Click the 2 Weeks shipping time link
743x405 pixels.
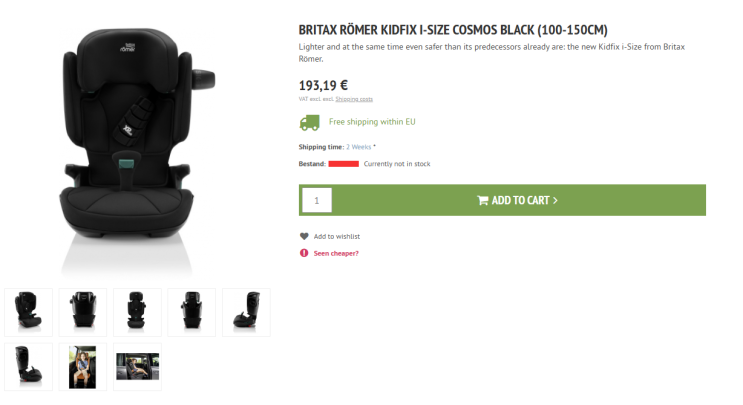(x=359, y=147)
